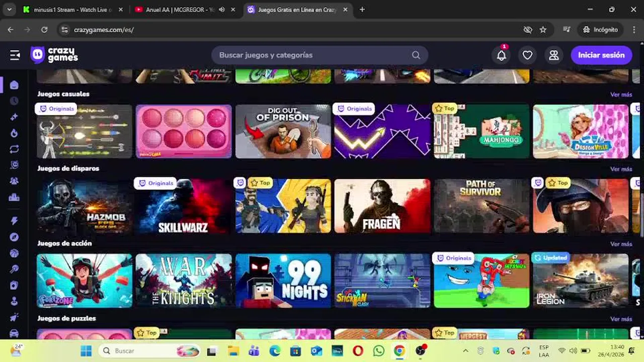The width and height of the screenshot is (644, 362).
Task: Open Ver más for Juegos de puzzles
Action: click(x=621, y=319)
